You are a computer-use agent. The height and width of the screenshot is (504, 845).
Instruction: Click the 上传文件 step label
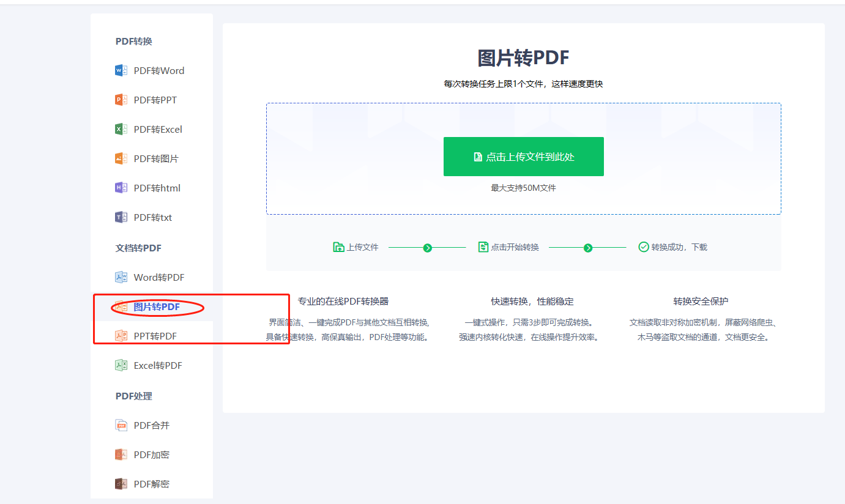pos(363,247)
